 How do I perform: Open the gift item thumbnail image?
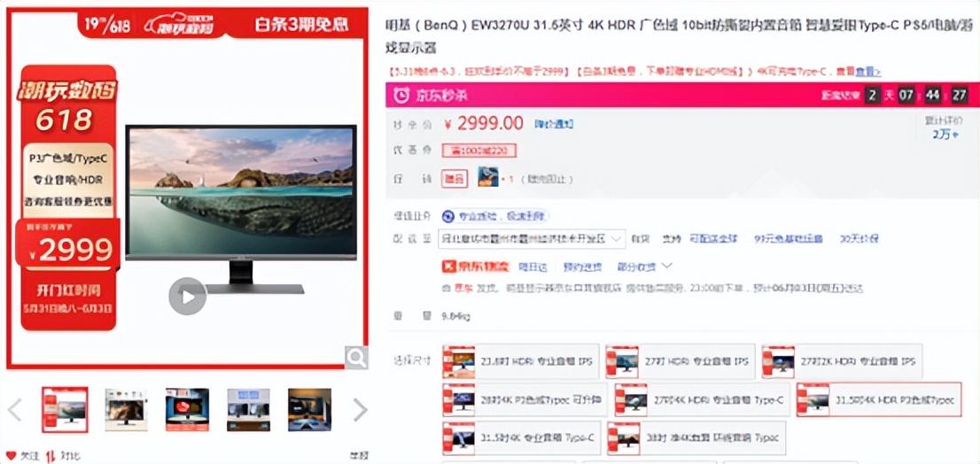point(488,177)
